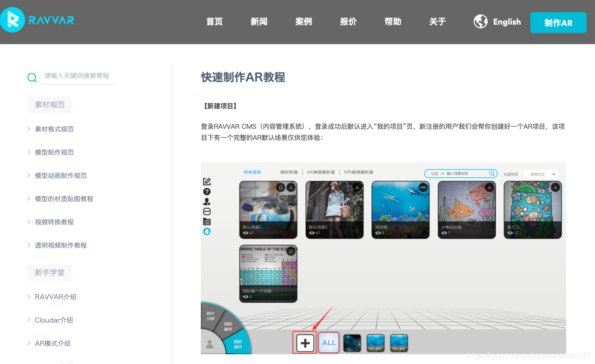Open the 首页 navigation item
Image resolution: width=595 pixels, height=364 pixels.
(214, 22)
